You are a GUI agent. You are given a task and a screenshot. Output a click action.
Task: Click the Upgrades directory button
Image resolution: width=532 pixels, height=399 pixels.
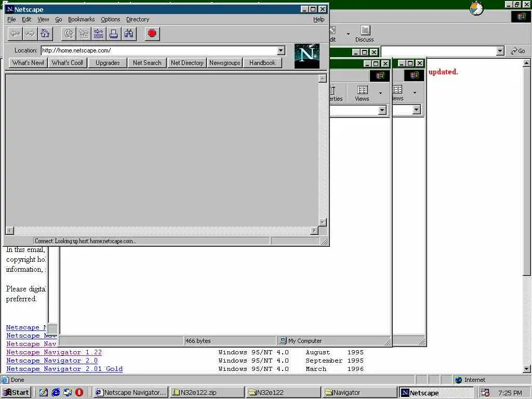pyautogui.click(x=108, y=63)
